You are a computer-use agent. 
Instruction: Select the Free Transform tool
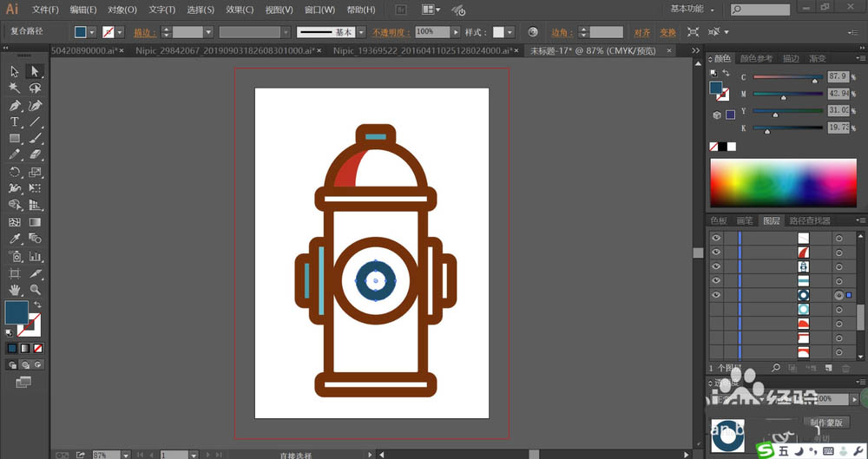[x=35, y=189]
